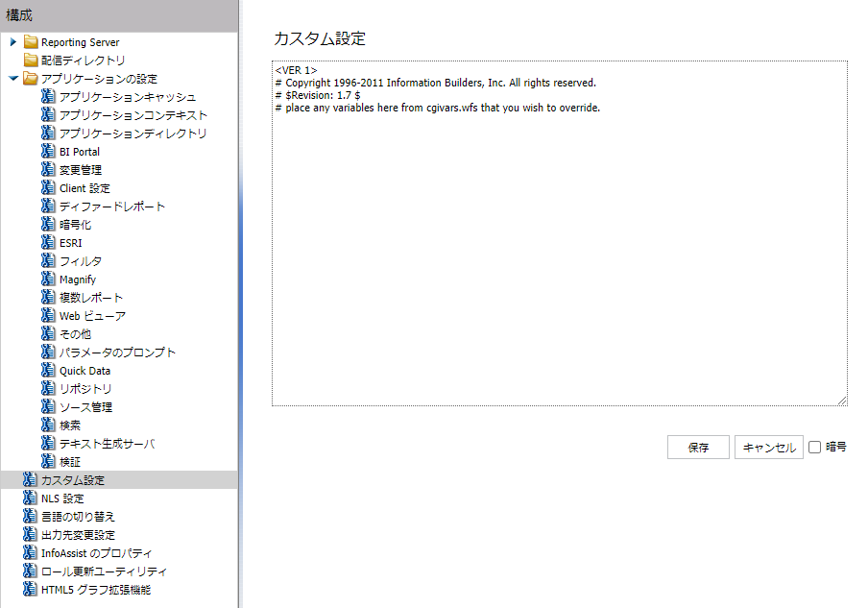Click the Web ビューア settings icon
868x608 pixels.
(48, 316)
